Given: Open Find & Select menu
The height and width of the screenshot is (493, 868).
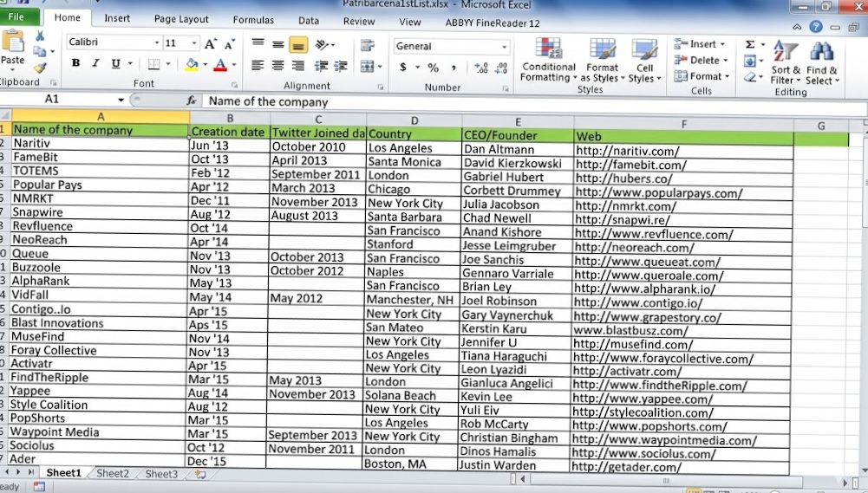Looking at the screenshot, I should pos(822,62).
